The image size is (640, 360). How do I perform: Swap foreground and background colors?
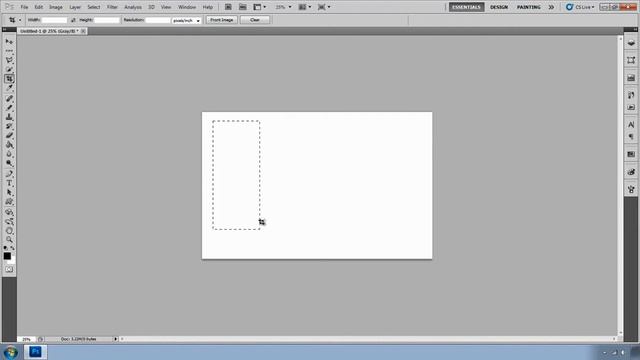(13, 248)
